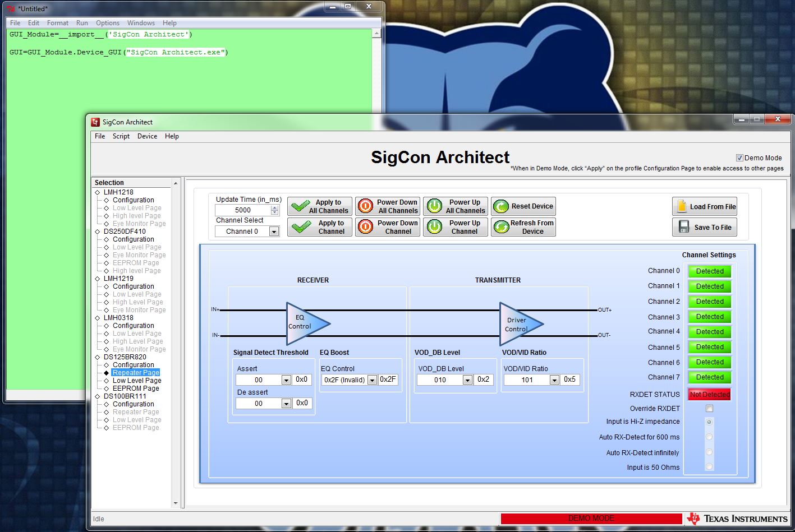Open the Run menu in Untitled window
The image size is (795, 532).
(x=82, y=23)
